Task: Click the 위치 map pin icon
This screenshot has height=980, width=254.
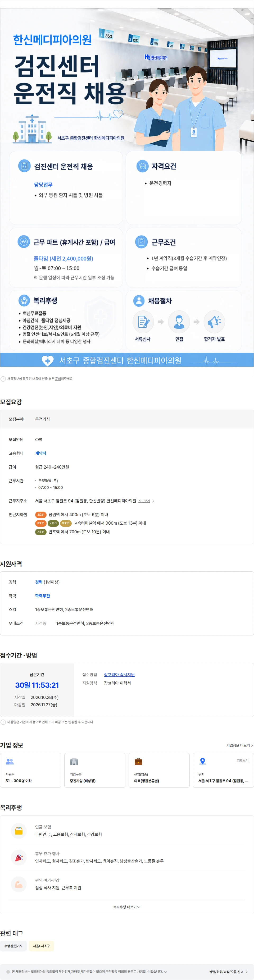Action: (x=203, y=762)
